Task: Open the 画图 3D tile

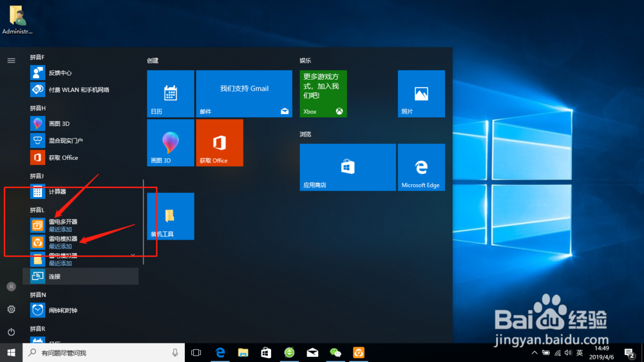Action: [171, 142]
